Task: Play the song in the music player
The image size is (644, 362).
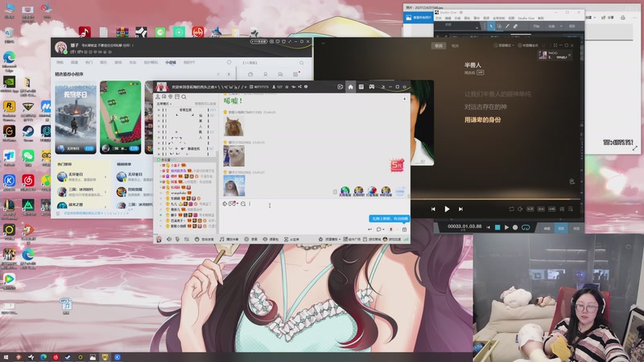Action: [x=447, y=209]
